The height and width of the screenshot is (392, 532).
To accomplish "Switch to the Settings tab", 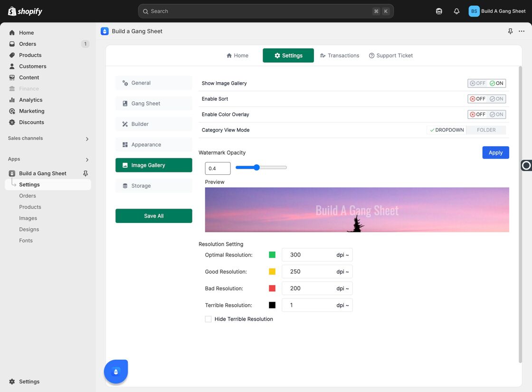I will click(288, 55).
